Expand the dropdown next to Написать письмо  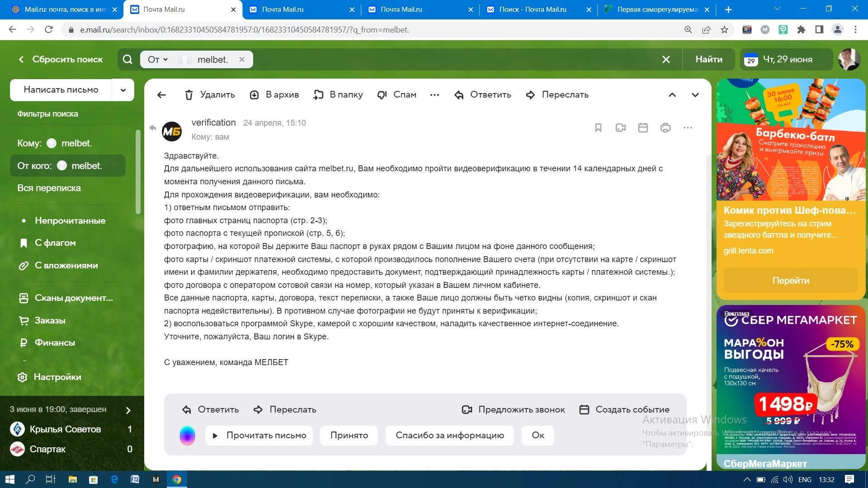tap(123, 90)
